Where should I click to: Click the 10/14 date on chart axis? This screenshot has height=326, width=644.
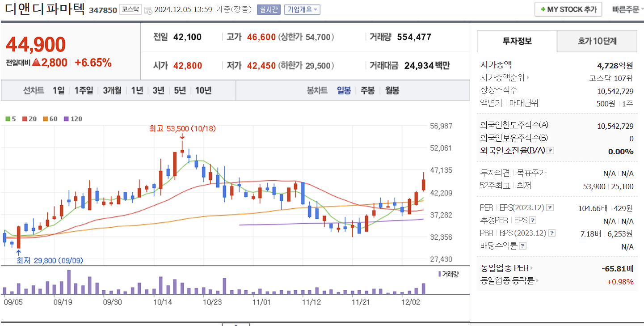162,302
